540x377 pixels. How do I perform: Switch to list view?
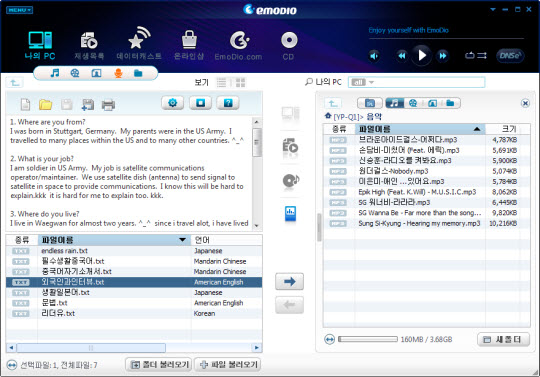pos(221,83)
